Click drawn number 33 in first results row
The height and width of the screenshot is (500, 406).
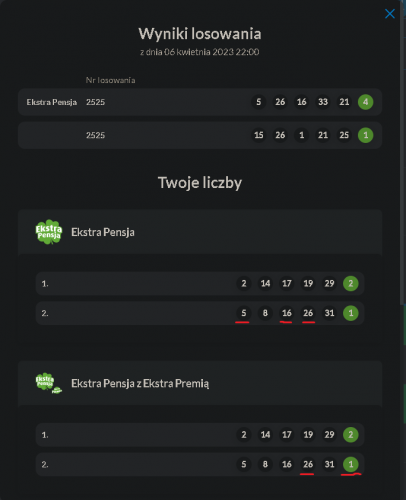323,102
